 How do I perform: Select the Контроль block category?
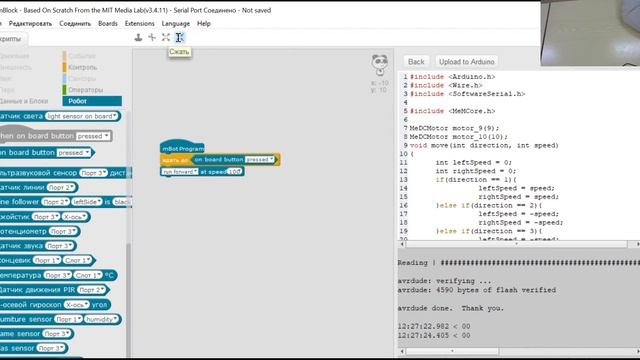pos(82,67)
